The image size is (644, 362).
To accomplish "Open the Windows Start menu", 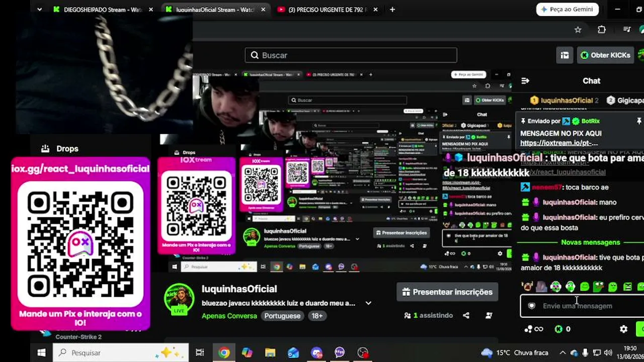I will (41, 352).
